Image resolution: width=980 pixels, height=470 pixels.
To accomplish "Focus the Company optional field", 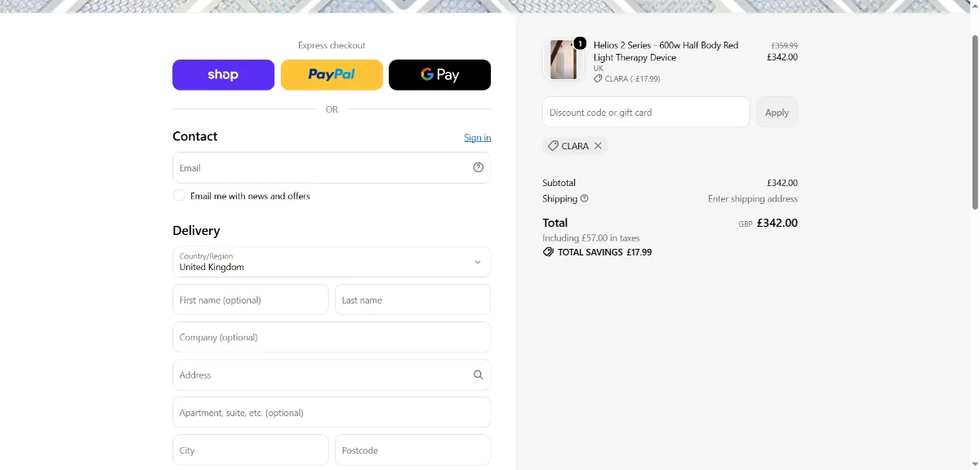I will (332, 337).
